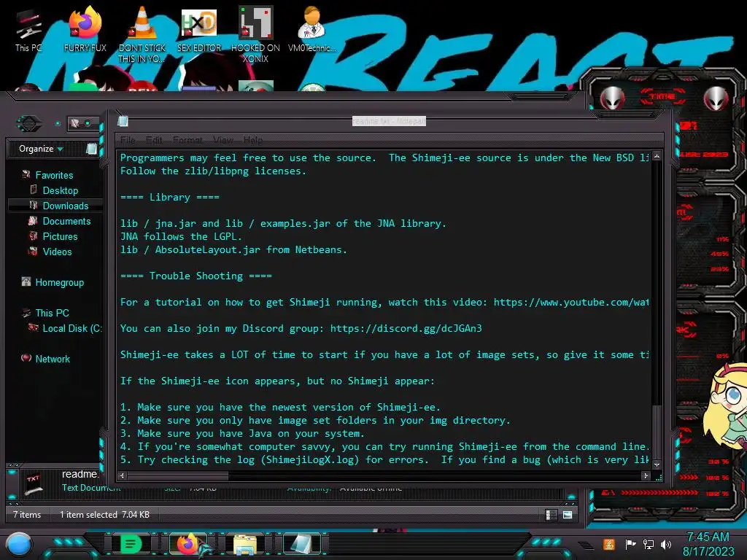The height and width of the screenshot is (560, 747).
Task: Select This PC in navigation pane
Action: 52,313
